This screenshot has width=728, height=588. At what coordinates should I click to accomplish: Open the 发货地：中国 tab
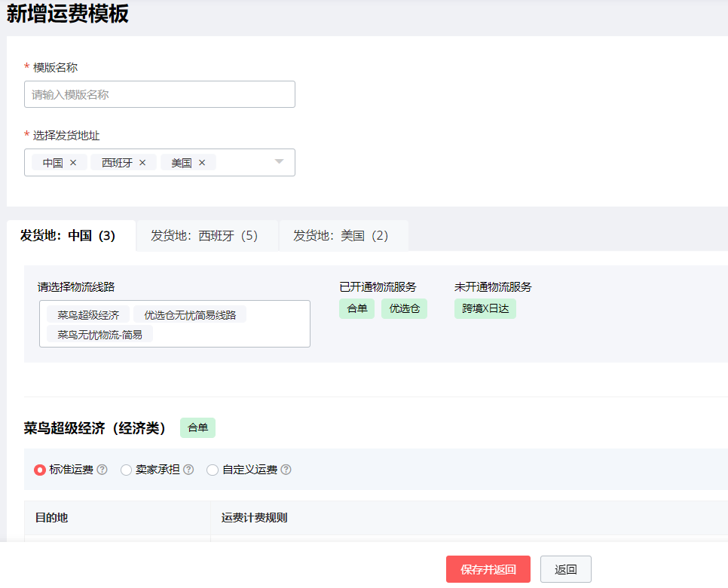68,236
